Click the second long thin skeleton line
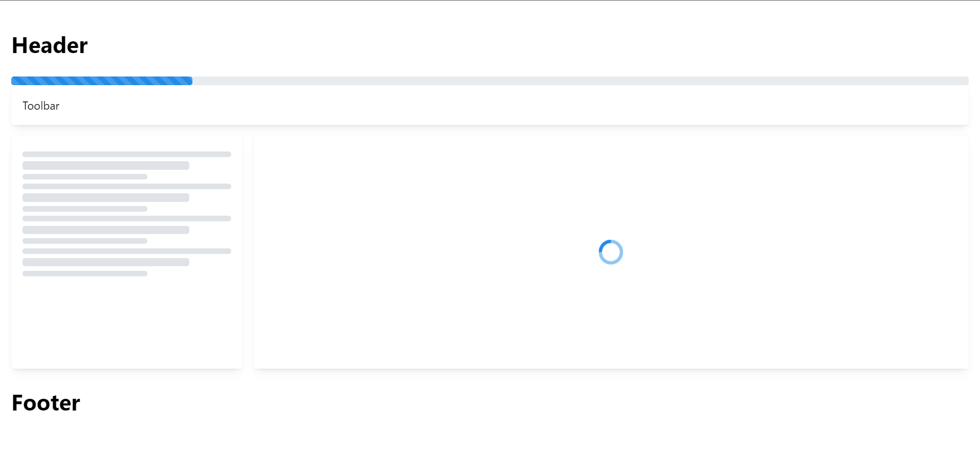Viewport: 980px width, 460px height. point(127,186)
